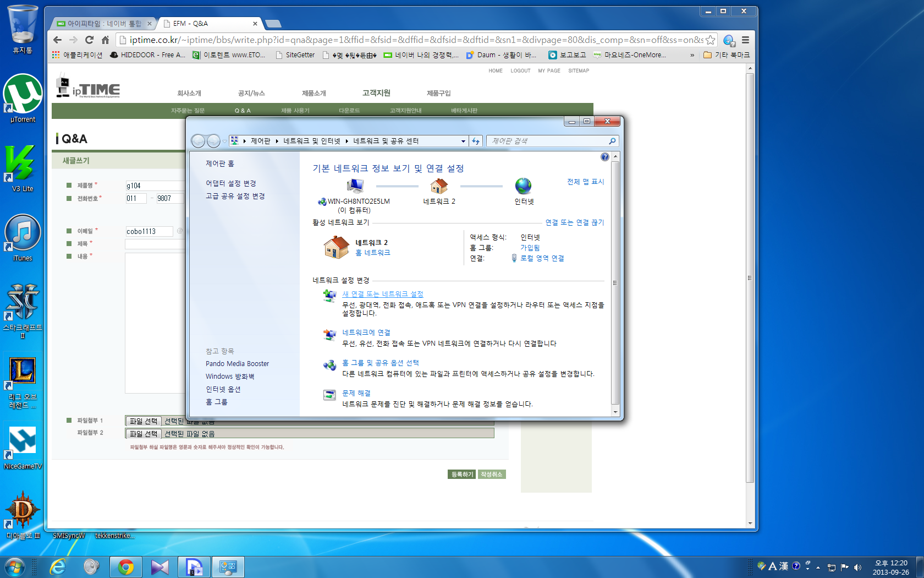Launch League of Legends desktop shortcut
Screen dimensions: 924x578
click(23, 383)
